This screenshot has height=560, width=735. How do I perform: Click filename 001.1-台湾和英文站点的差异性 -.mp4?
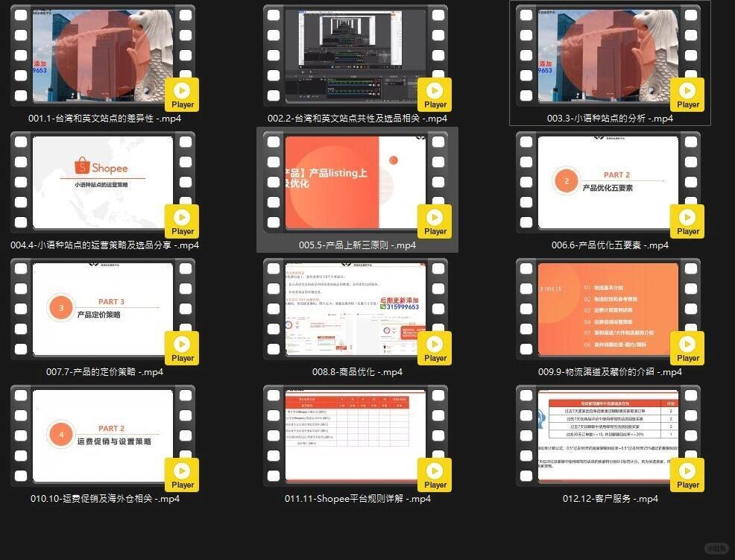point(104,119)
